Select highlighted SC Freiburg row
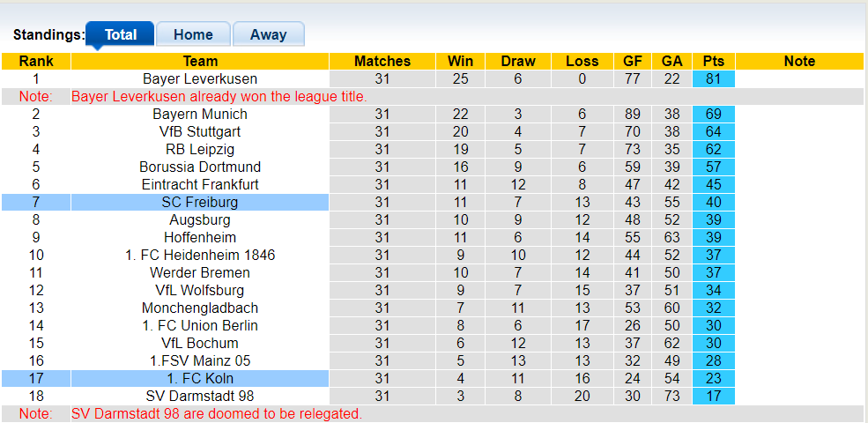 click(x=200, y=202)
